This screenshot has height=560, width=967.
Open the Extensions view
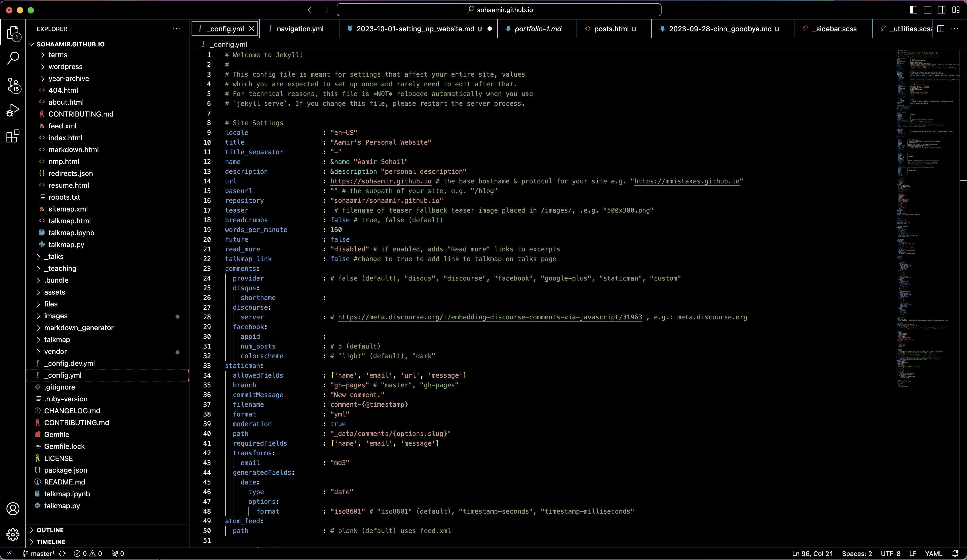[13, 136]
